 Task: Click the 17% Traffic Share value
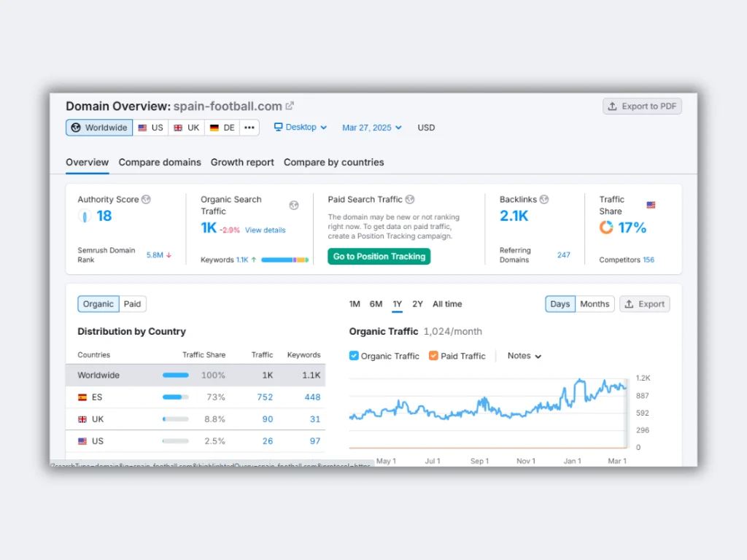pyautogui.click(x=632, y=227)
